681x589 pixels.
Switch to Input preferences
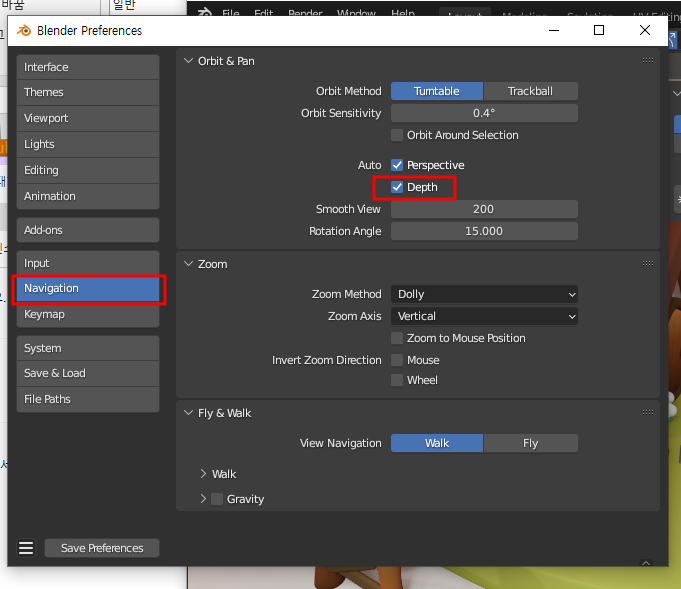[x=88, y=263]
